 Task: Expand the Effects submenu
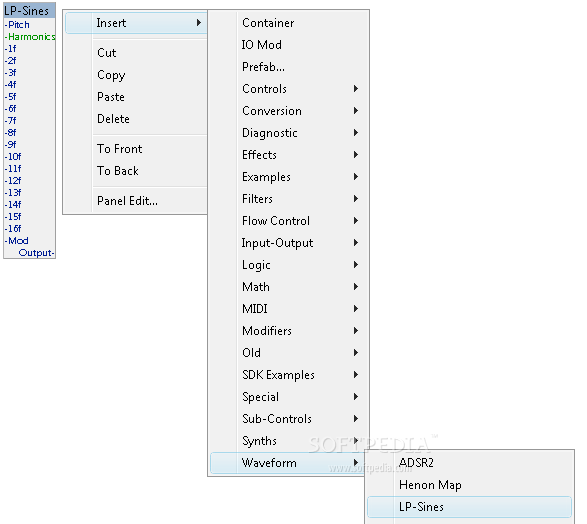click(288, 155)
